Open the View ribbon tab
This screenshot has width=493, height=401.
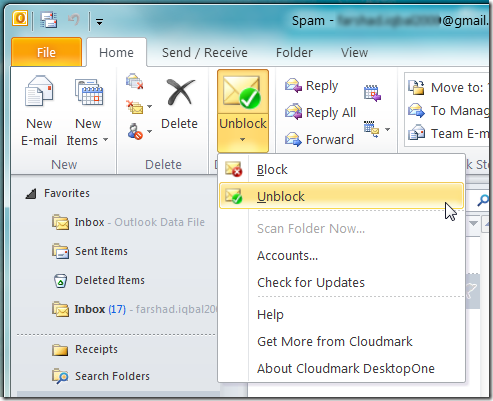tap(354, 53)
